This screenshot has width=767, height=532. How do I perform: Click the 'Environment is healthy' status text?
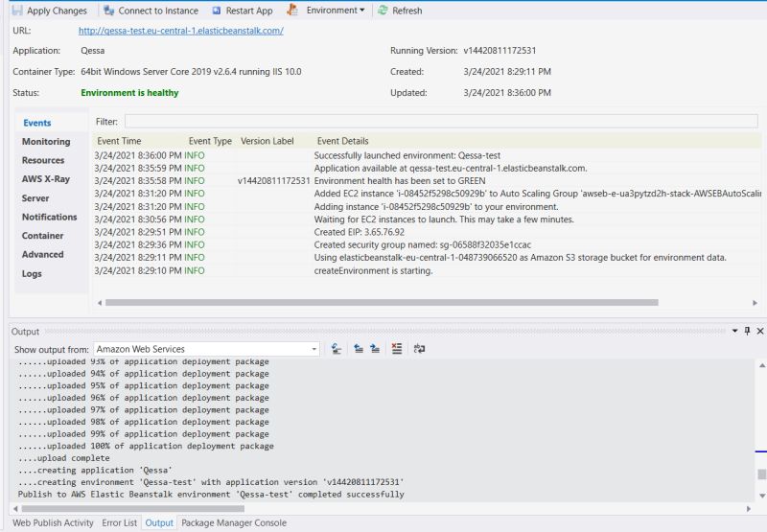pos(129,92)
